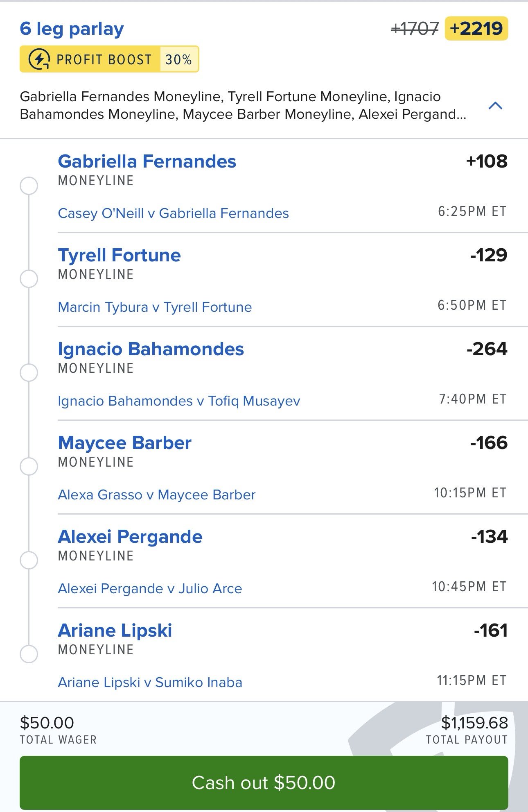This screenshot has width=528, height=812.
Task: Open Ignacio Bahamondes v Tofiq Musayev matchup
Action: [x=179, y=401]
